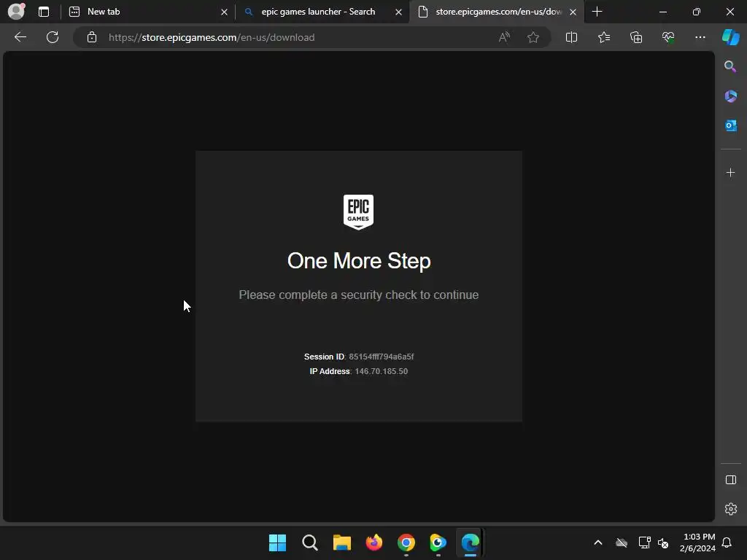747x560 pixels.
Task: Select the Session ID value 85154fff794a6a5f
Action: [x=381, y=357]
